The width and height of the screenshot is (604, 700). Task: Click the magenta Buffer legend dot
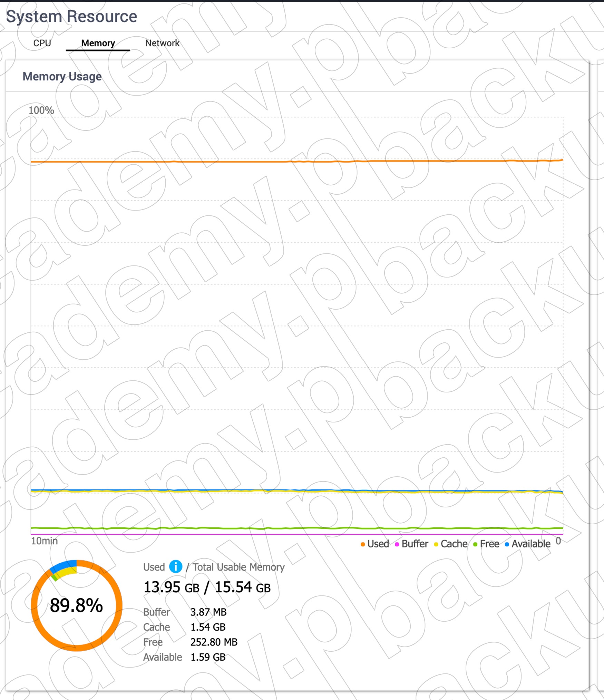click(x=397, y=545)
